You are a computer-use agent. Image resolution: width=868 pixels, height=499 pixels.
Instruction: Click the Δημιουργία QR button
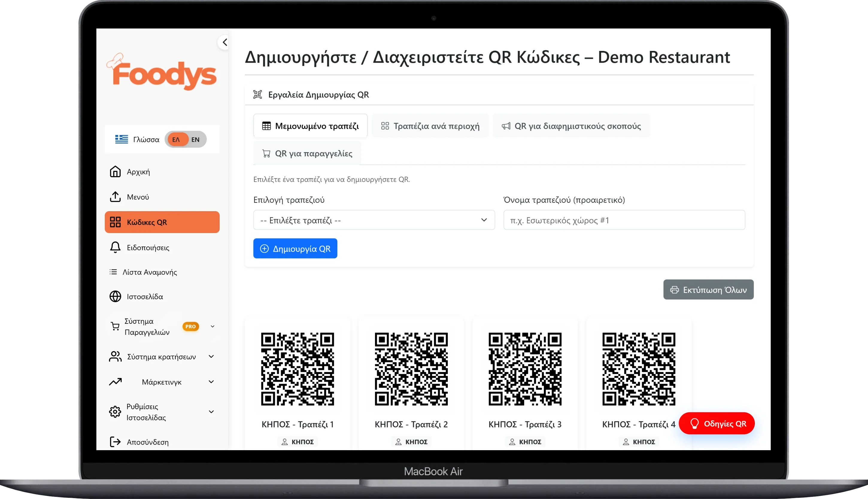tap(295, 248)
